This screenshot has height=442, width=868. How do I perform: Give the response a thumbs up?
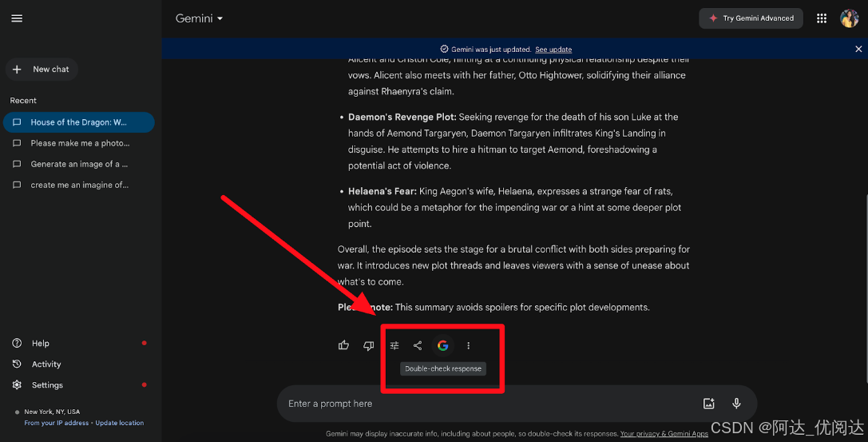[x=344, y=345]
